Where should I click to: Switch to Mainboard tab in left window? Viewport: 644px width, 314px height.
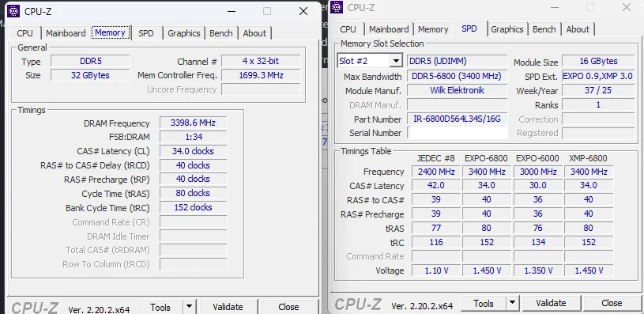click(66, 33)
